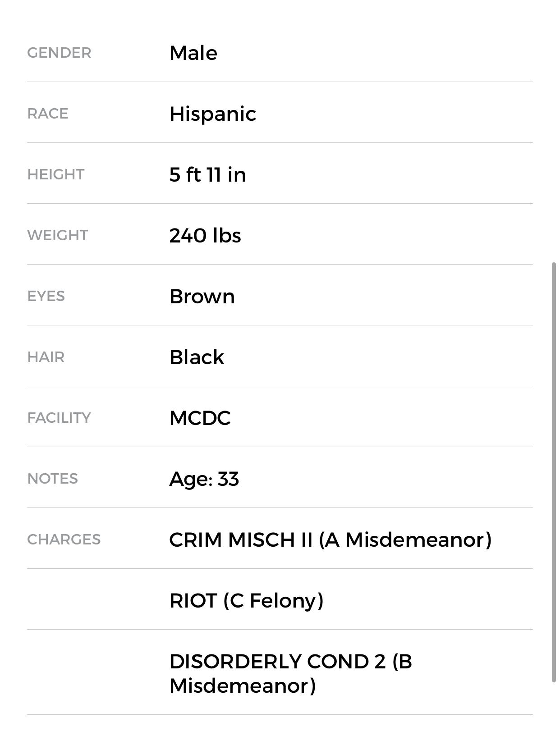Viewport: 560px width, 736px height.
Task: Click the WEIGHT field label
Action: pos(58,235)
